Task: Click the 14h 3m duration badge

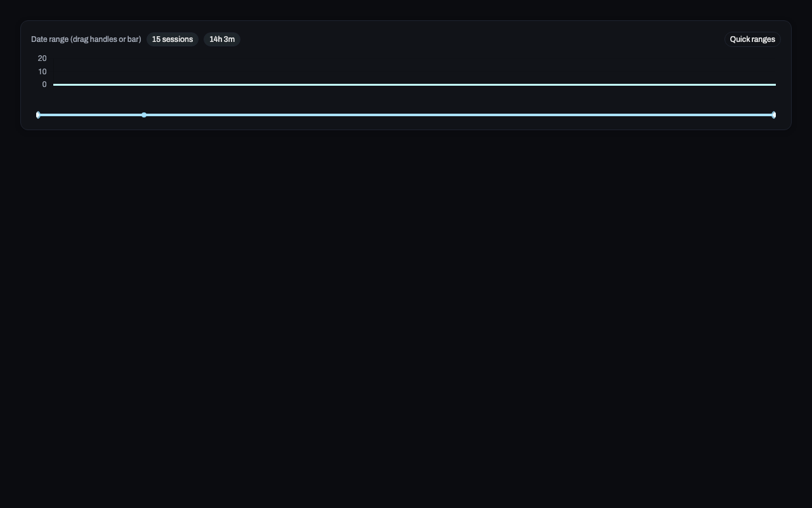Action: [221, 39]
